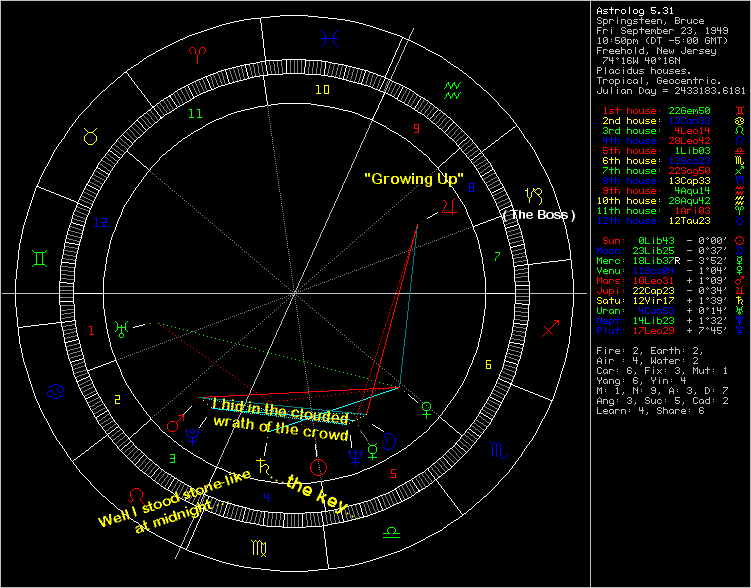Click the green house number 11 on the wheel

coord(195,114)
